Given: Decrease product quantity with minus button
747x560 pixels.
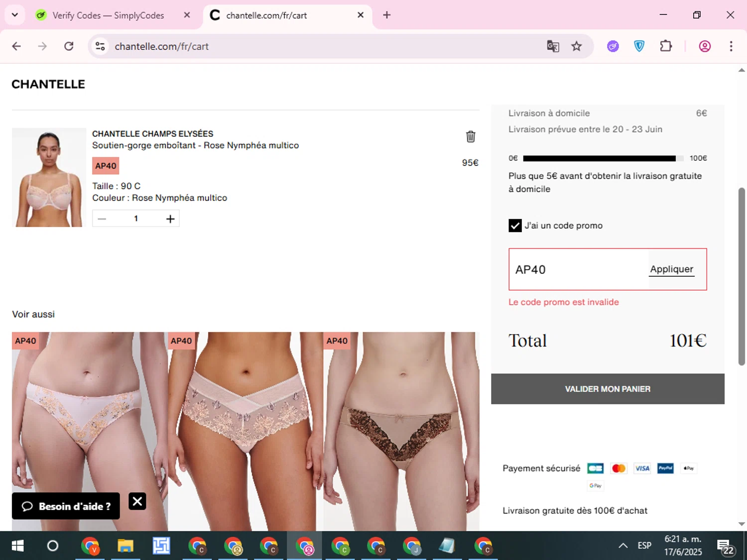Looking at the screenshot, I should 102,219.
